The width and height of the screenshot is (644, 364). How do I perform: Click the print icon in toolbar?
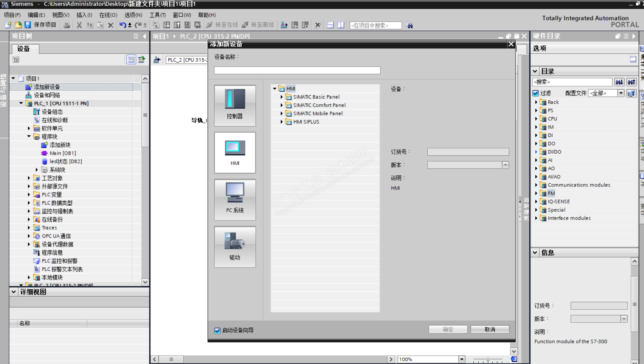(67, 25)
